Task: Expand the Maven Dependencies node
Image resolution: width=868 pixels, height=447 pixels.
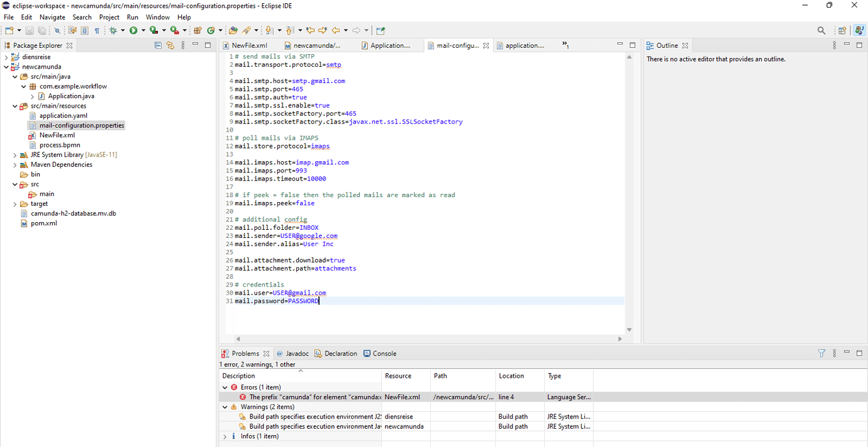Action: click(14, 164)
